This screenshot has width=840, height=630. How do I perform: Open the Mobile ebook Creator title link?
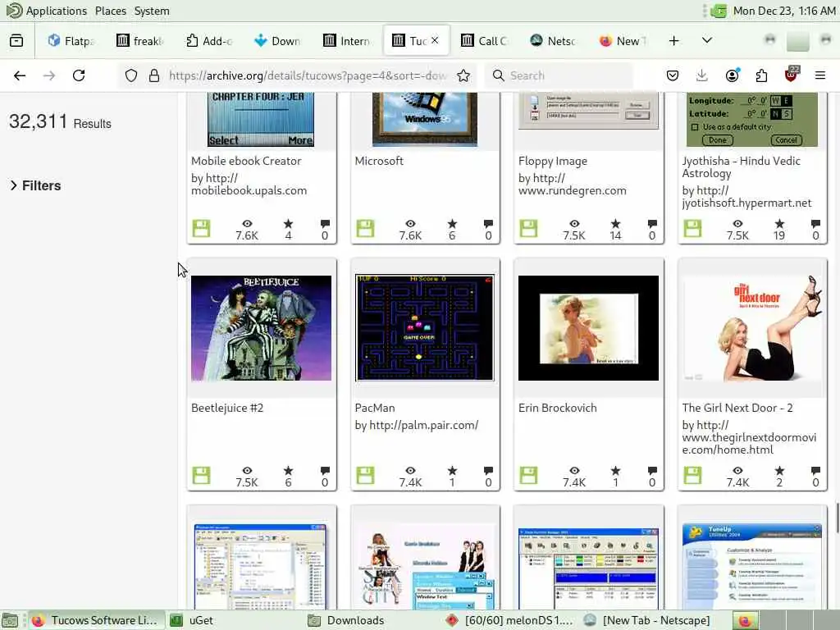coord(246,161)
